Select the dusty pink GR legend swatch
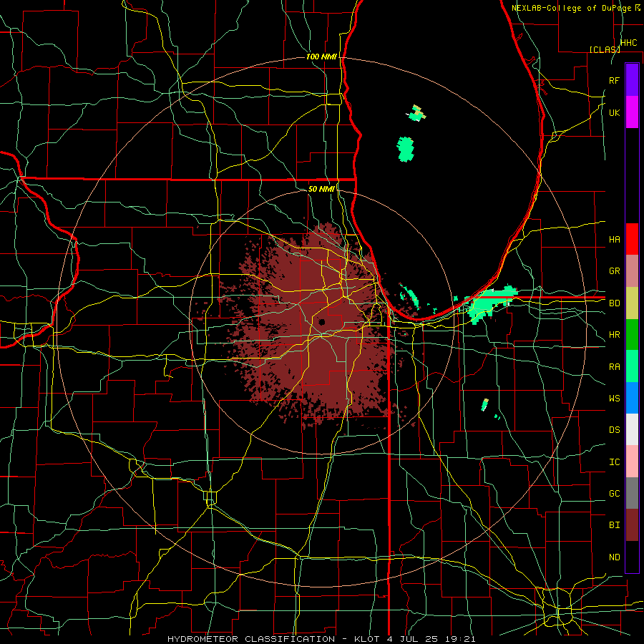The width and height of the screenshot is (644, 644). 632,271
